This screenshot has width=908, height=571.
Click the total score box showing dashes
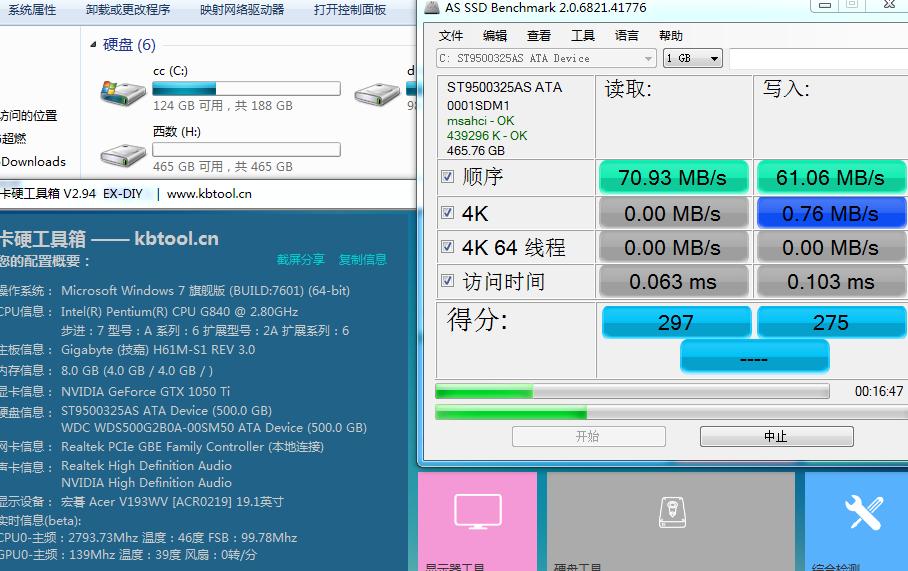tap(754, 357)
